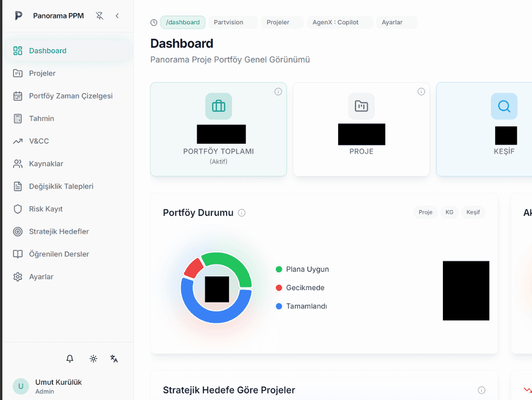Click the people icon beside Kaynaklar
Viewport: 532px width, 400px height.
pos(18,163)
